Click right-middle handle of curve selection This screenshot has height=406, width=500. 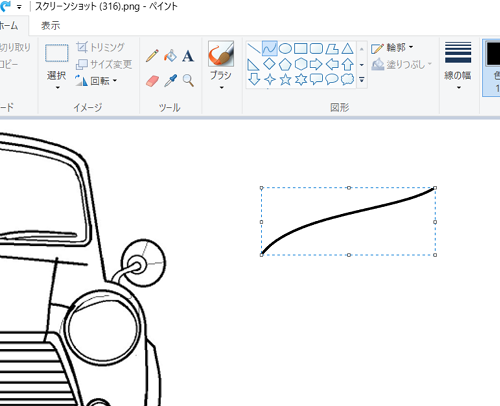click(x=435, y=222)
